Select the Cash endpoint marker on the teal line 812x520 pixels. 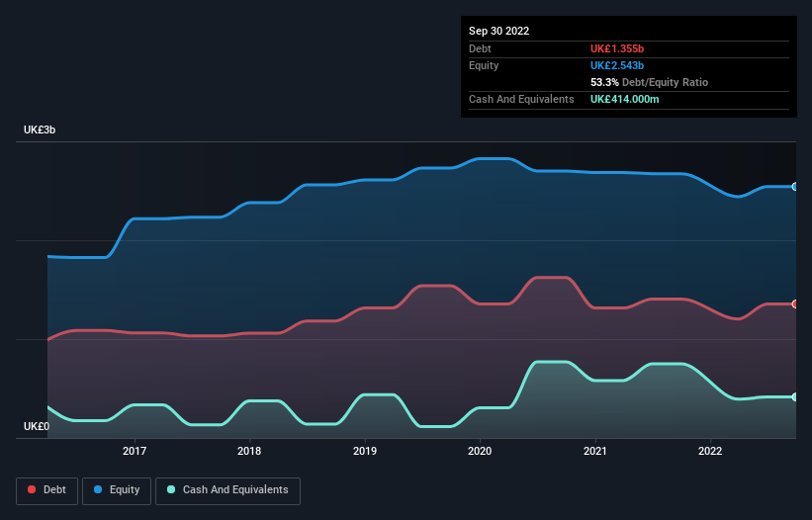coord(795,396)
